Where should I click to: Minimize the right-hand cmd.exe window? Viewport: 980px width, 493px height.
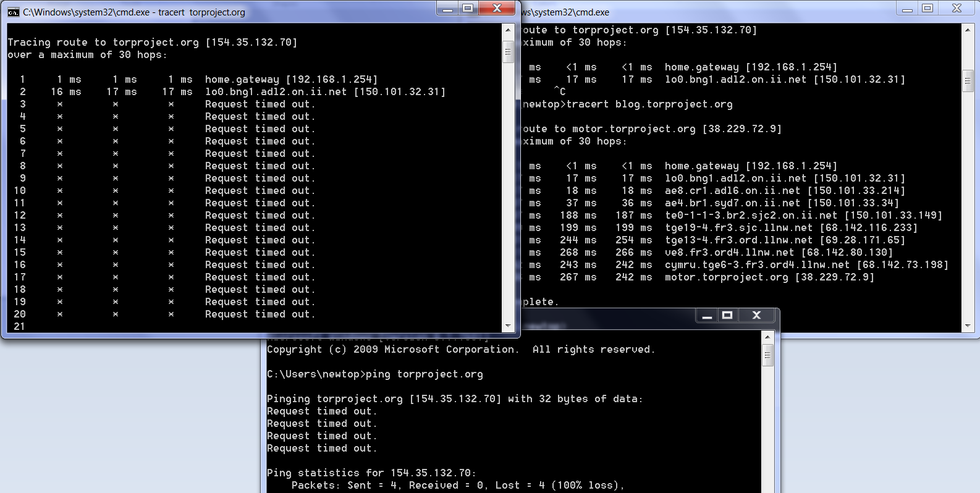click(908, 8)
